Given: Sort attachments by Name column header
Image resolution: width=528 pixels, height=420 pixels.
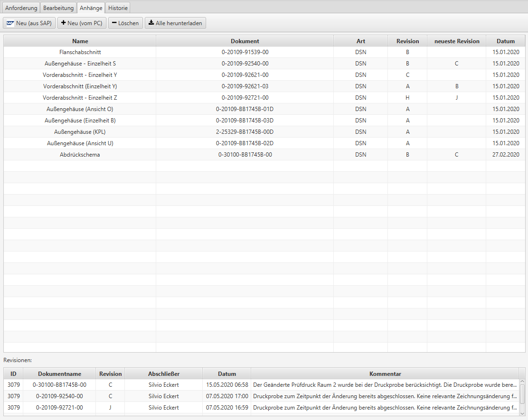Looking at the screenshot, I should 80,41.
